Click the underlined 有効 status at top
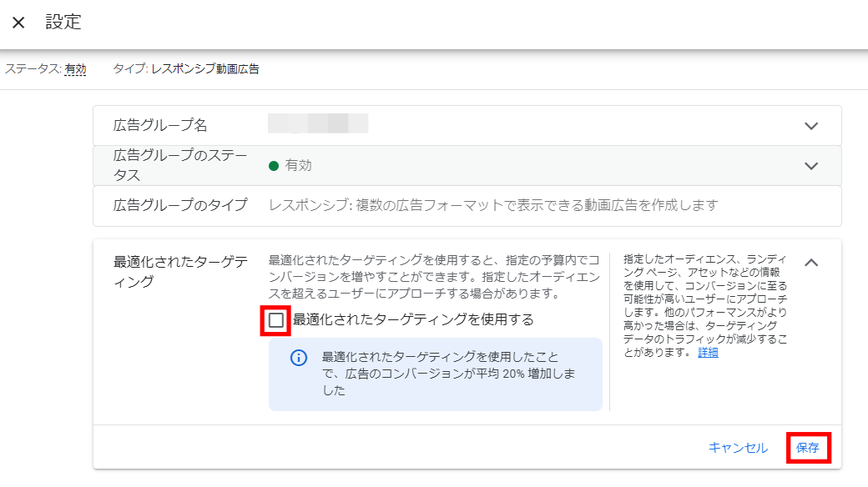Screen dimensions: 868x487 [x=75, y=69]
